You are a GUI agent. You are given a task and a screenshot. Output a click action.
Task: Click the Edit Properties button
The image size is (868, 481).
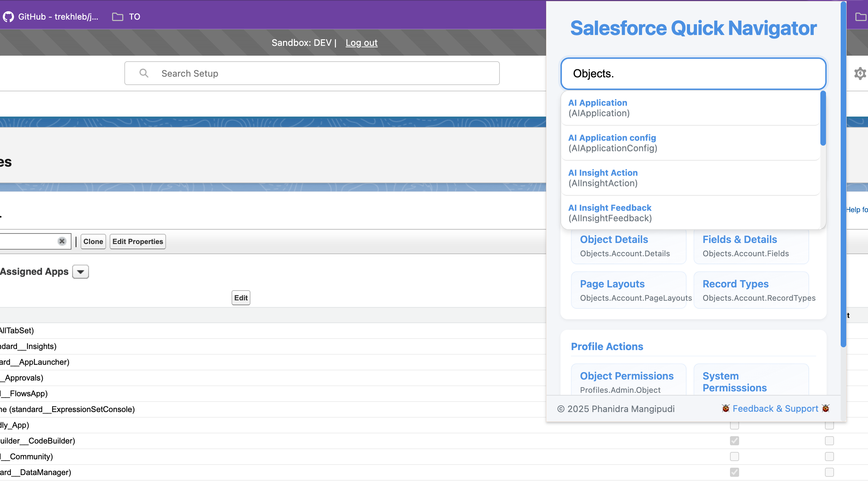(138, 242)
